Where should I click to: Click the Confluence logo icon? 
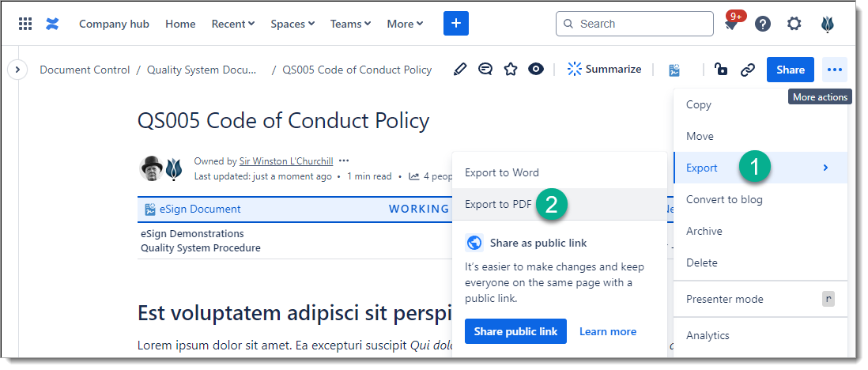(52, 24)
